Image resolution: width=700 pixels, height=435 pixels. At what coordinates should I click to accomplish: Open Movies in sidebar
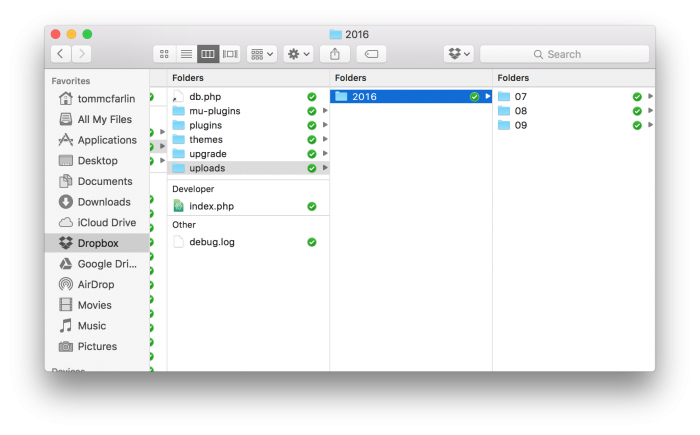pos(97,305)
